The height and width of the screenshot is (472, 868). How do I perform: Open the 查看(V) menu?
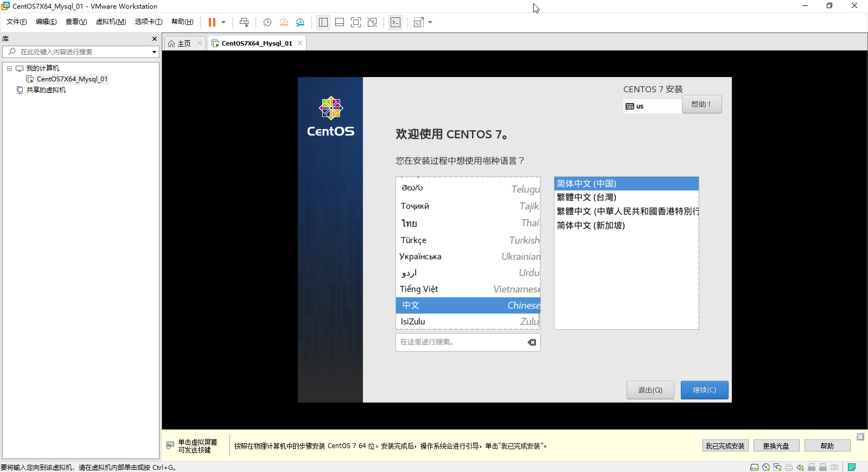[76, 22]
